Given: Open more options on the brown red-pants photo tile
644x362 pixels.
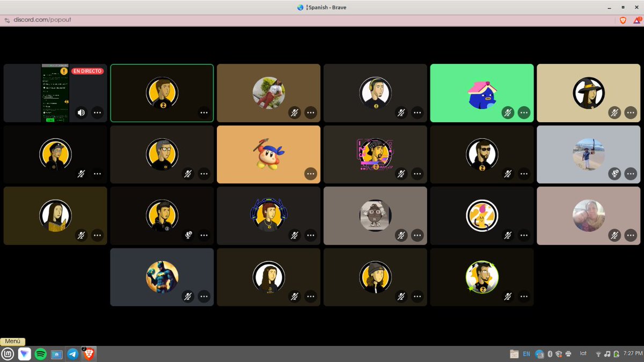Looking at the screenshot, I should click(311, 113).
